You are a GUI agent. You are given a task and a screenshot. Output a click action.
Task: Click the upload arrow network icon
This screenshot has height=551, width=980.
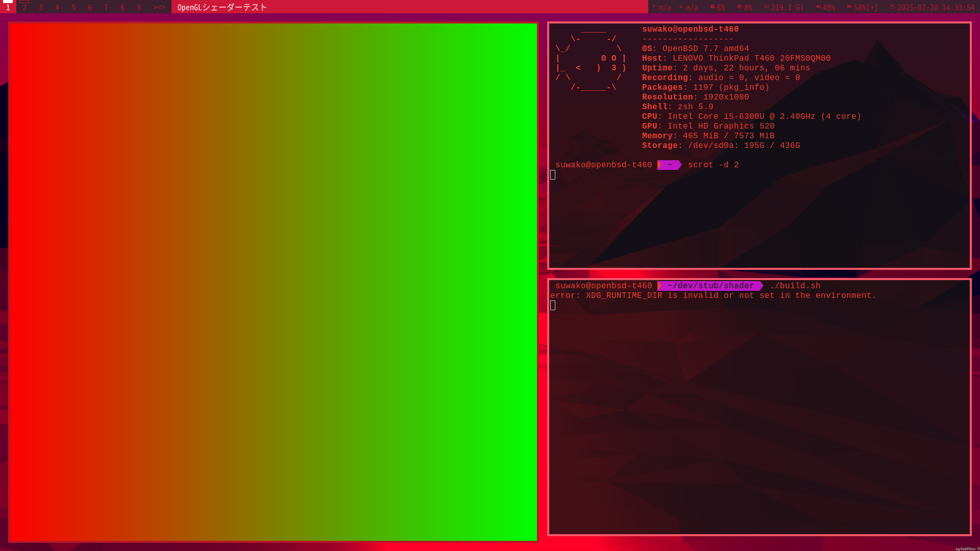(654, 7)
